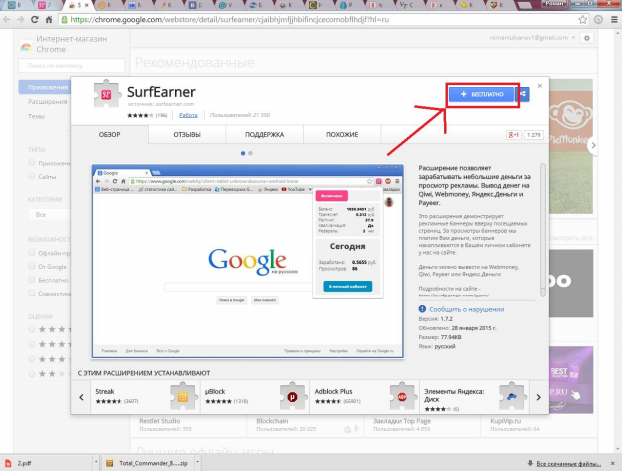The image size is (622, 471).
Task: Click the page vertical scrollbar
Action: (617, 240)
